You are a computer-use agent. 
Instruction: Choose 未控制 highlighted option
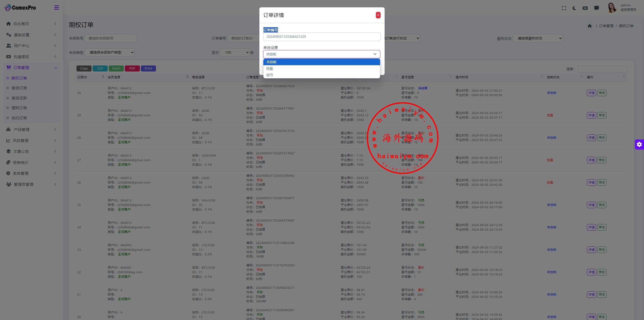[271, 62]
